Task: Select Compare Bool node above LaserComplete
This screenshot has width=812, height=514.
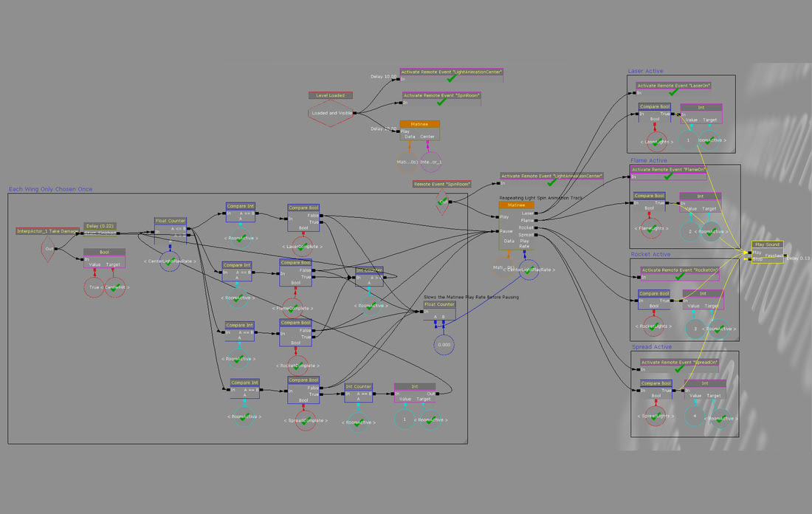Action: point(303,218)
